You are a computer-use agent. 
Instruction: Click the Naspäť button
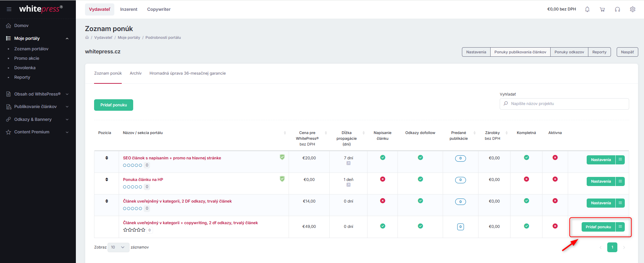627,52
